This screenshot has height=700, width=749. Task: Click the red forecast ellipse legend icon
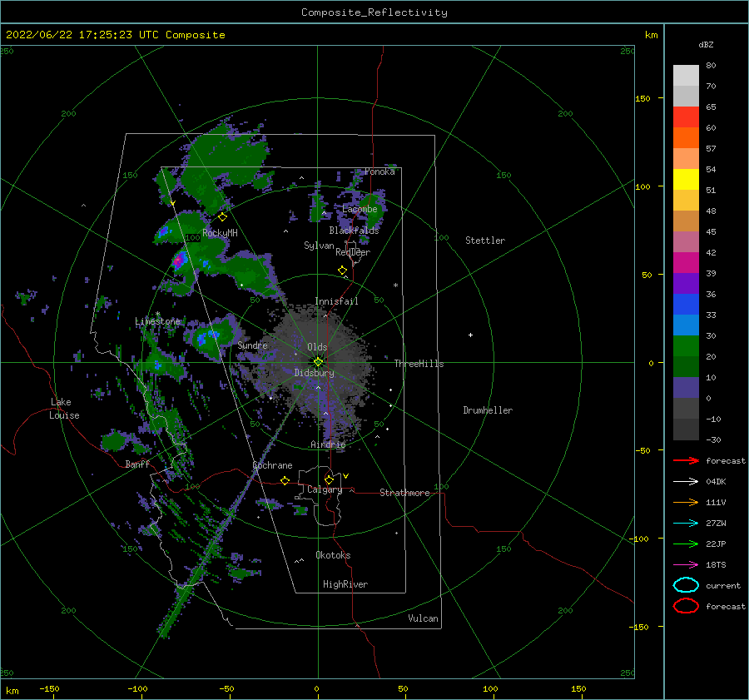[x=686, y=606]
